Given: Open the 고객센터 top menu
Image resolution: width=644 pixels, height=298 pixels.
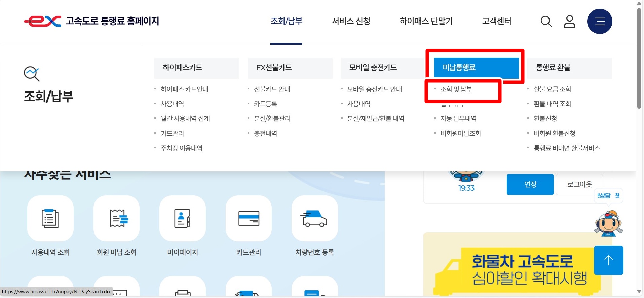Looking at the screenshot, I should pos(497,21).
